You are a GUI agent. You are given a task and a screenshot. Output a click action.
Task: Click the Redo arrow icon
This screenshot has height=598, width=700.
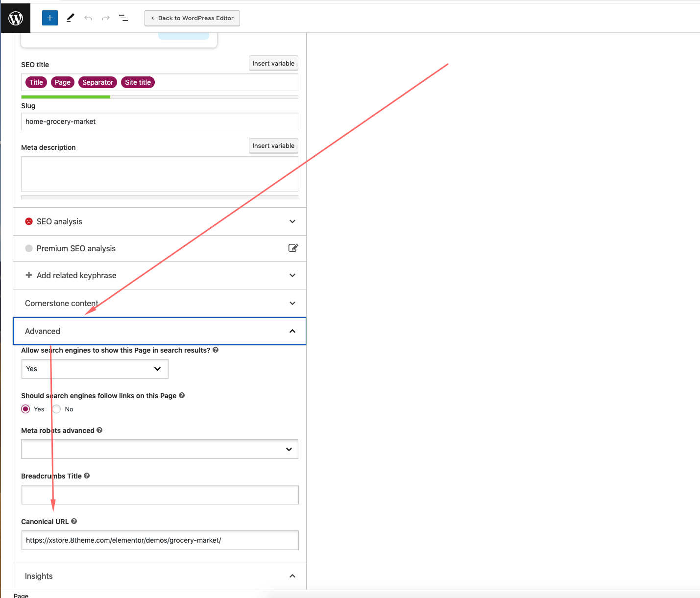tap(106, 18)
